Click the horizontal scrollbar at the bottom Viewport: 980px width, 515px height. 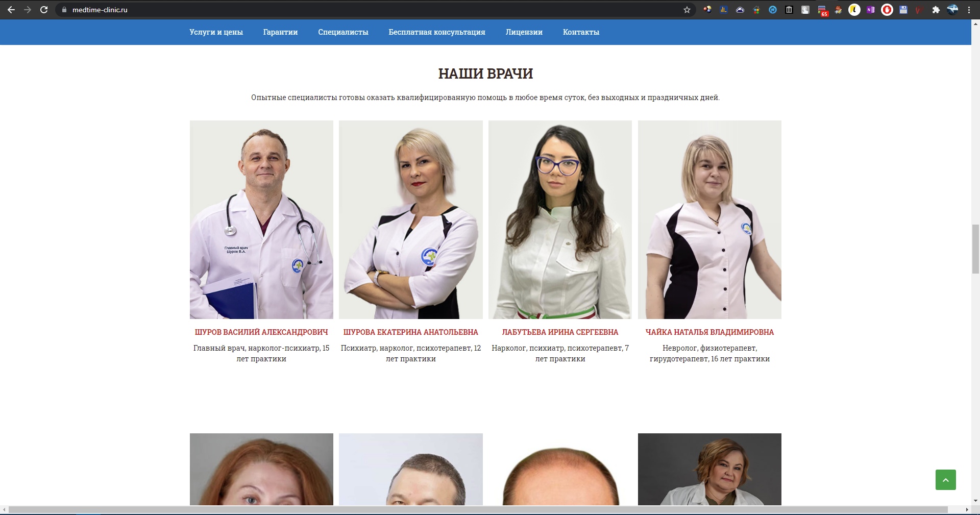click(478, 510)
